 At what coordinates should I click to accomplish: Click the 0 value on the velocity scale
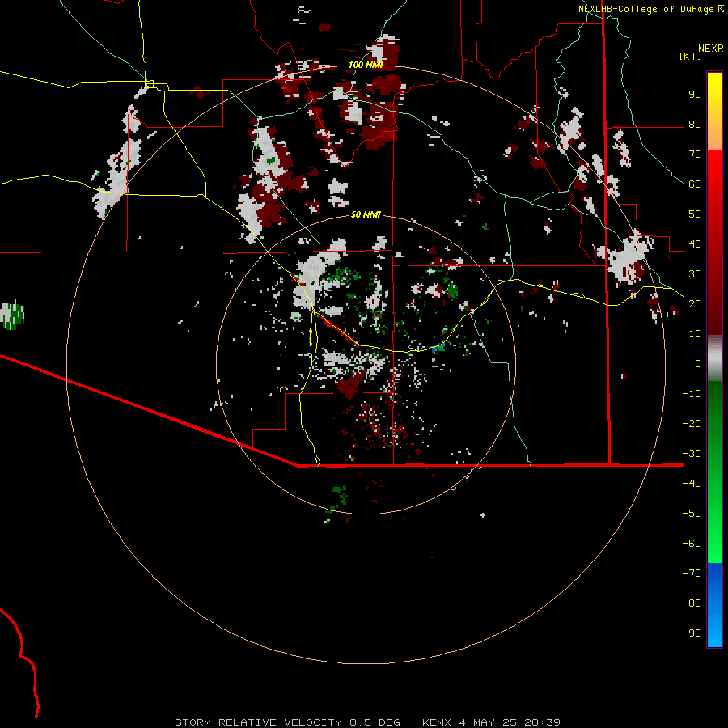click(698, 364)
